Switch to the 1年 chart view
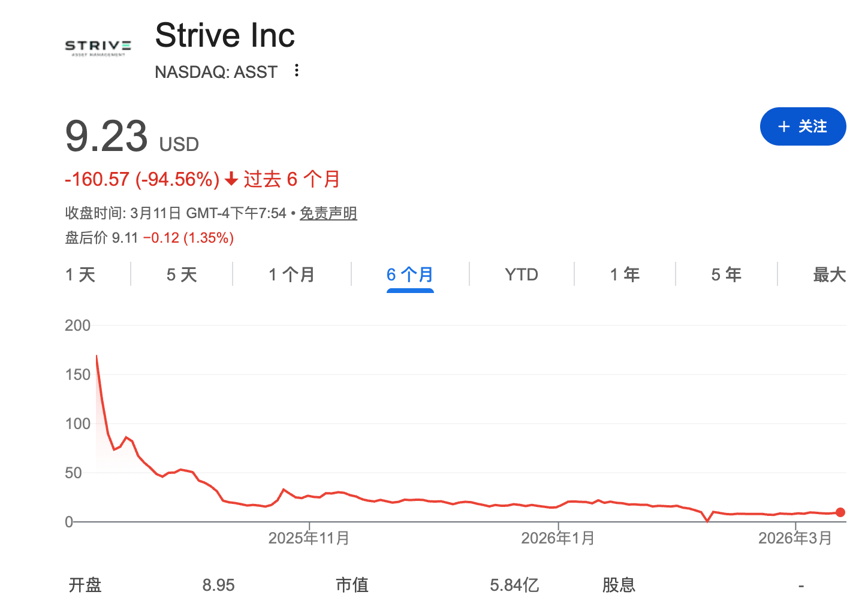868x598 pixels. pyautogui.click(x=625, y=274)
